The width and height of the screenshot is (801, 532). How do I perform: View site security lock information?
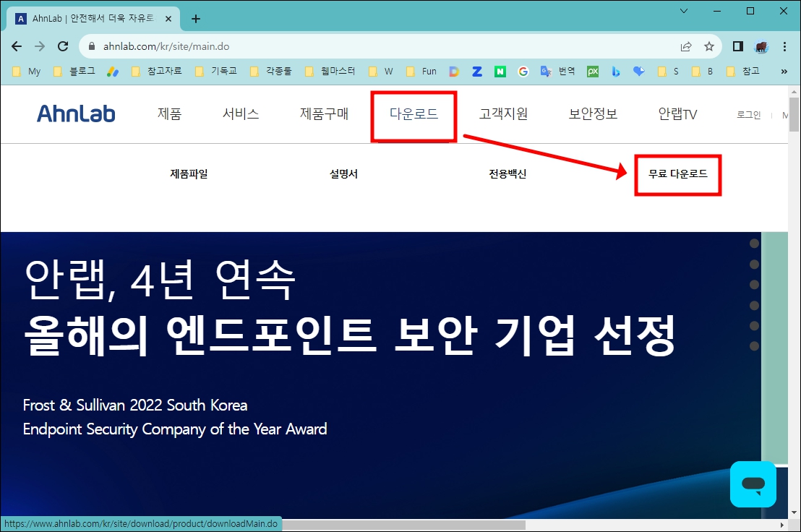coord(92,46)
